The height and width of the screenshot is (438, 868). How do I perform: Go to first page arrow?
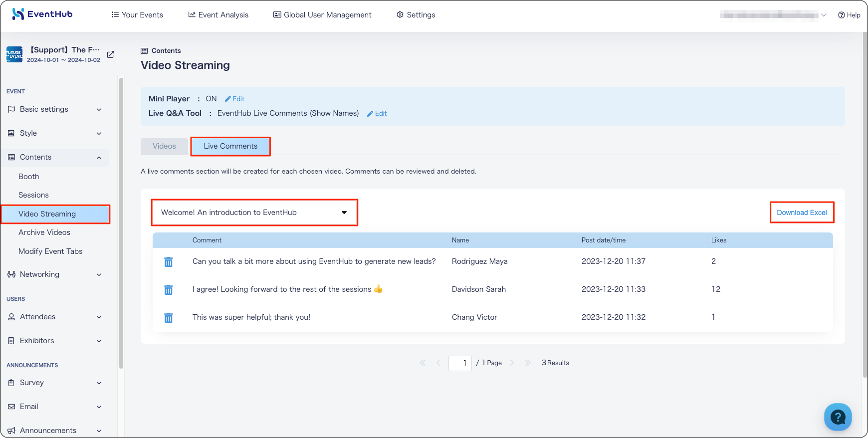tap(423, 363)
